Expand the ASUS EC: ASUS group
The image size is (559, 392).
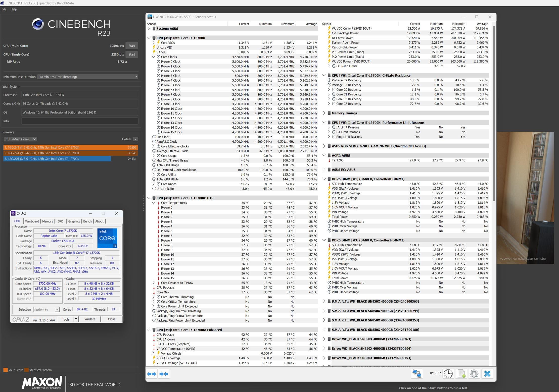(x=324, y=170)
